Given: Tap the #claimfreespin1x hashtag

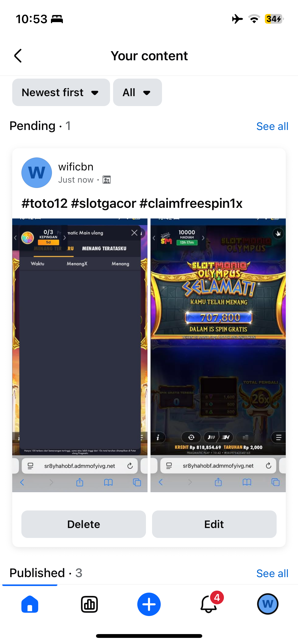Looking at the screenshot, I should click(x=191, y=203).
